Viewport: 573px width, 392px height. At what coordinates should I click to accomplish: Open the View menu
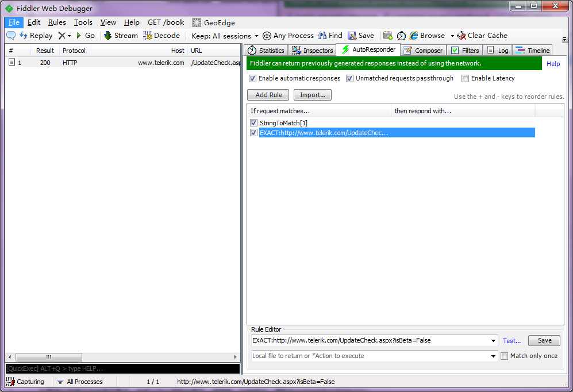[108, 22]
